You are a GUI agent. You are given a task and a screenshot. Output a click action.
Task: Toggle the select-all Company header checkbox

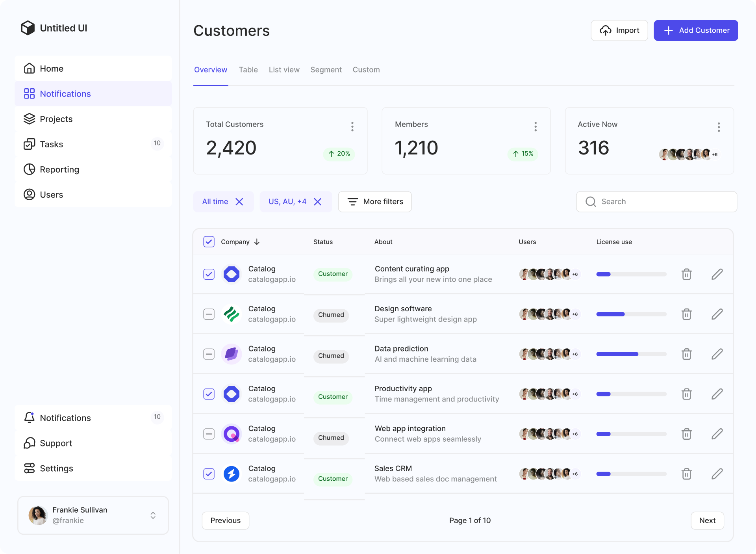click(x=209, y=242)
